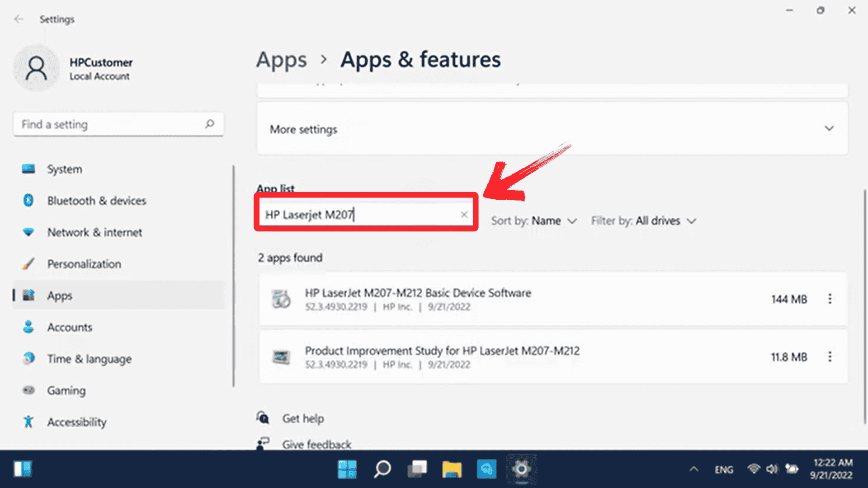Select Network & internet in sidebar
This screenshot has height=488, width=868.
tap(94, 232)
